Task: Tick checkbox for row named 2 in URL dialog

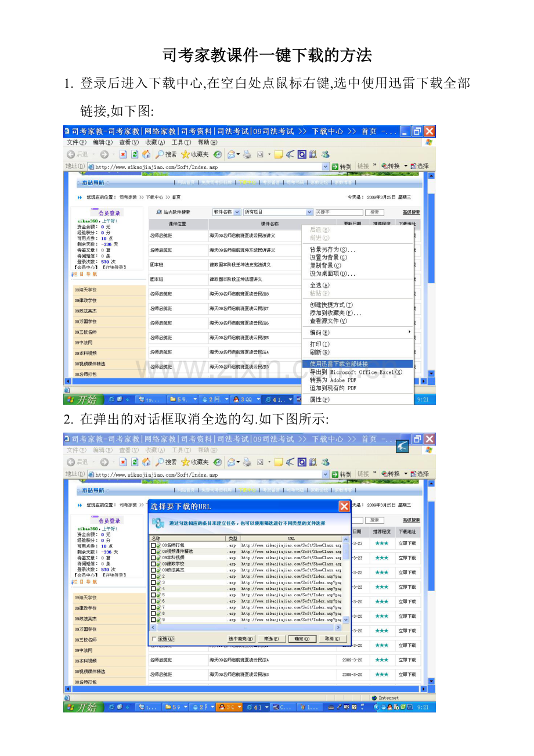Action: coord(153,577)
